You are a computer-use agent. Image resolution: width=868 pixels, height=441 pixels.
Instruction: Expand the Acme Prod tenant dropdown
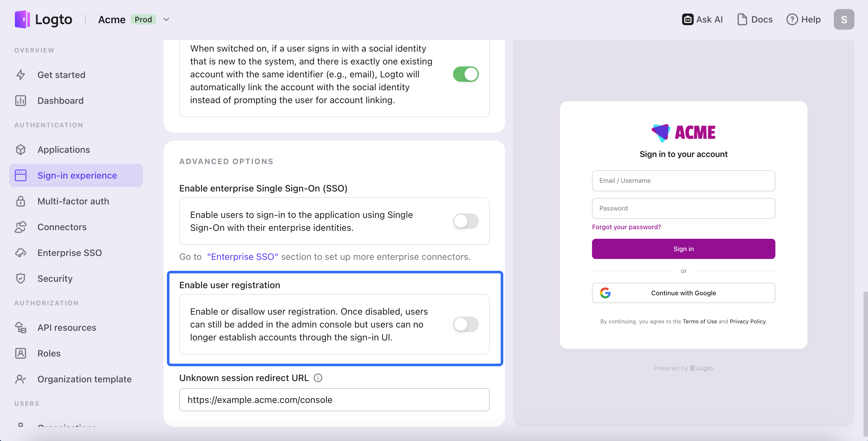166,20
